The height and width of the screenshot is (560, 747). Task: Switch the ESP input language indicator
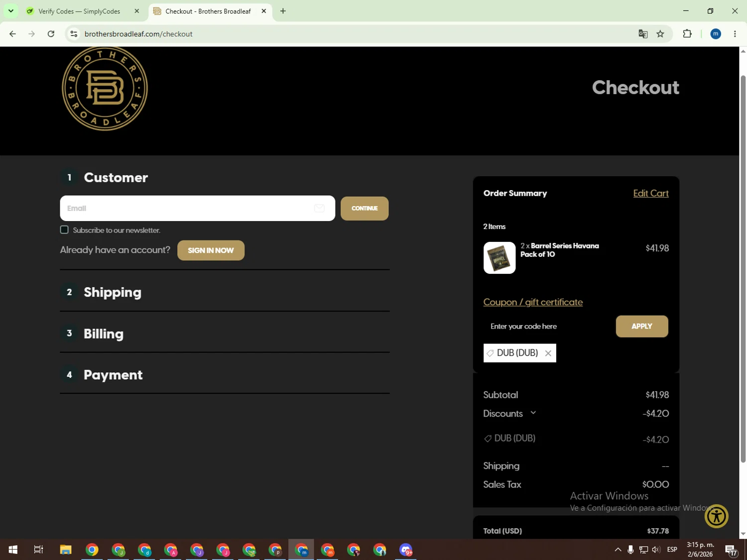(x=672, y=550)
